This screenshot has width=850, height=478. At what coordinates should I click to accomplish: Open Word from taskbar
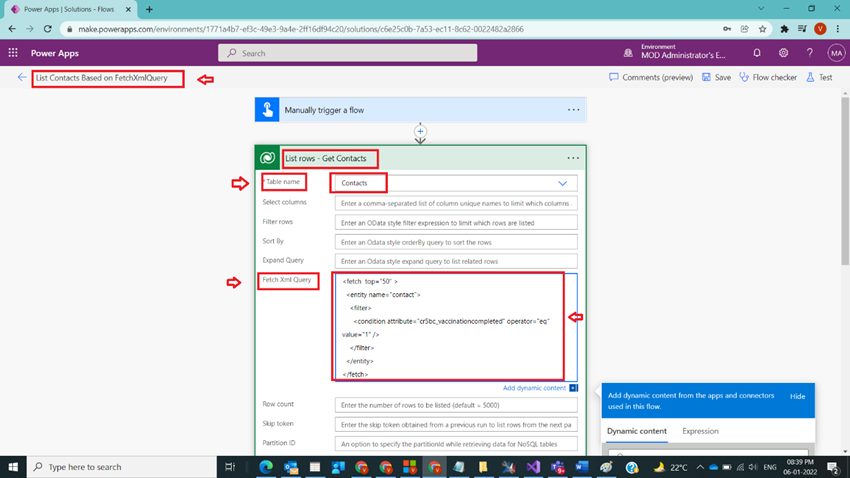(582, 467)
